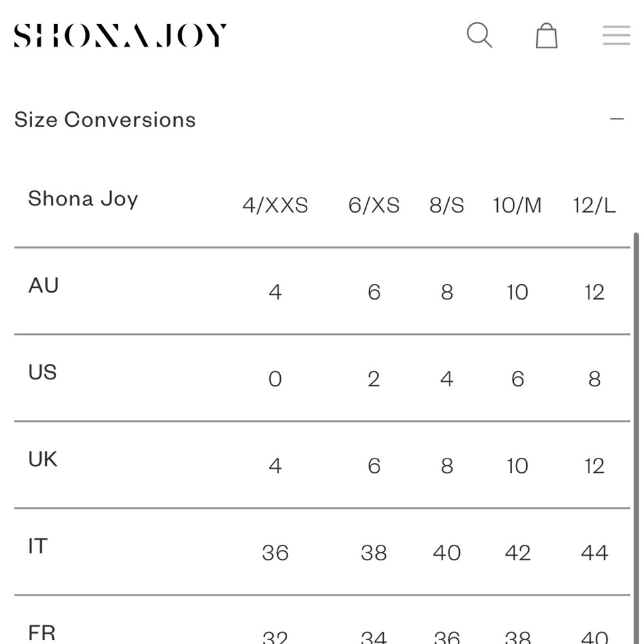Select the 10/M column header
Viewport: 644px width, 644px height.
(517, 205)
